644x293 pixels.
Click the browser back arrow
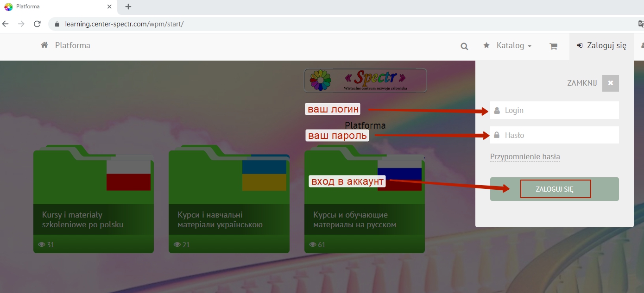point(6,24)
